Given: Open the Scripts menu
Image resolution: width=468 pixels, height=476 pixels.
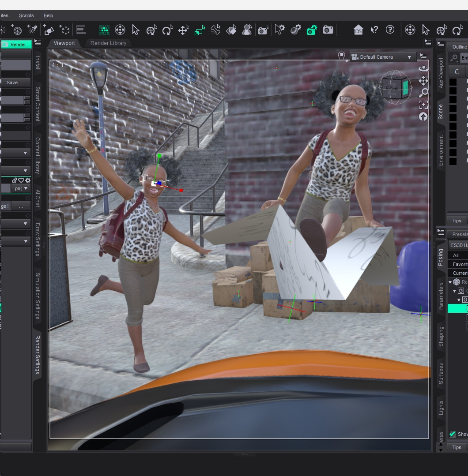Looking at the screenshot, I should click(x=26, y=15).
